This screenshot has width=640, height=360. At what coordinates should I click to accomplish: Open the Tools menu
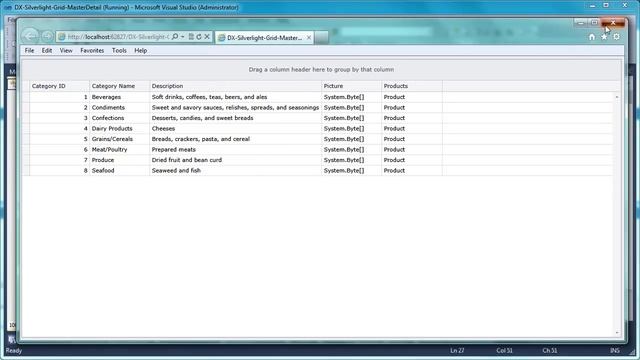point(119,51)
